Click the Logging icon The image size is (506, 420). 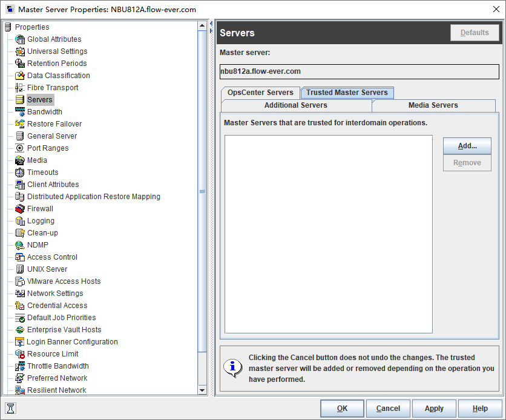point(20,221)
